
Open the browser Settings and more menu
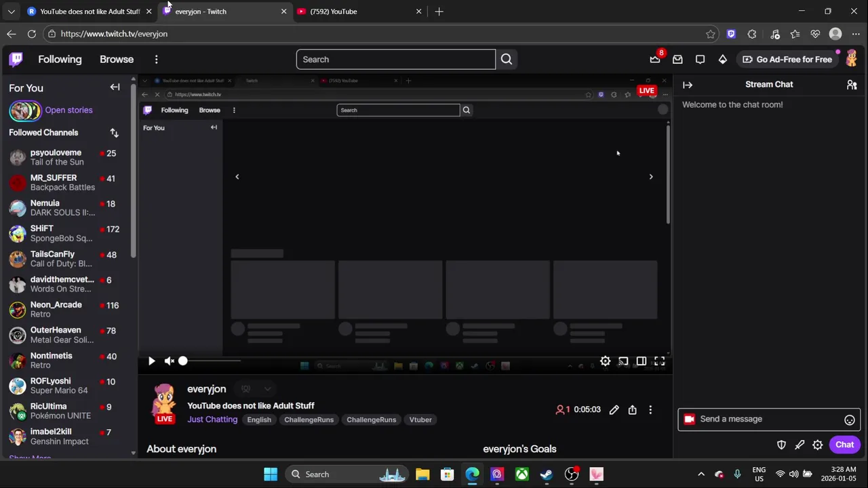click(856, 34)
